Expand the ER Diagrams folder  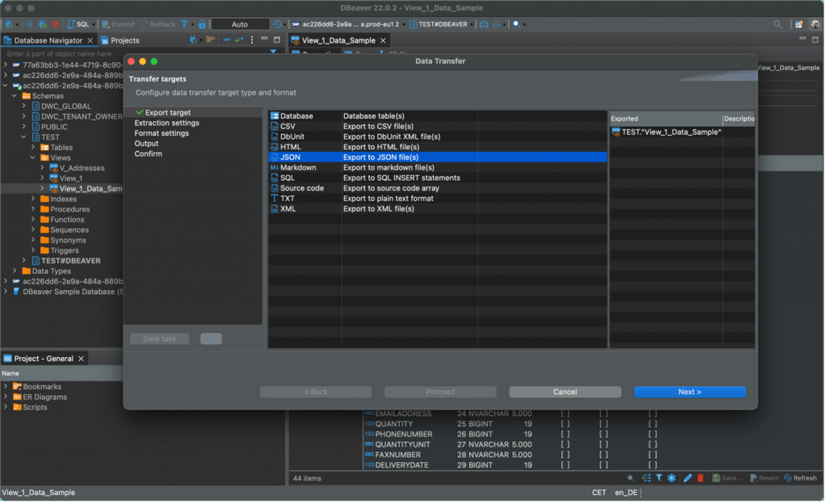pos(6,397)
